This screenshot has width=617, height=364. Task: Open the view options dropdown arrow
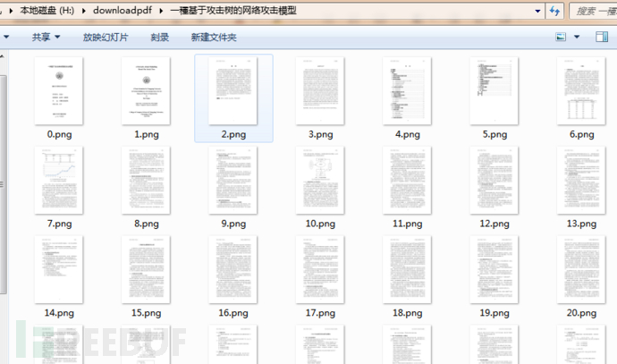pos(577,37)
